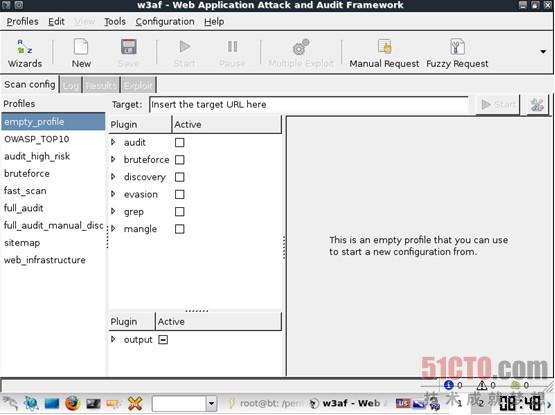The height and width of the screenshot is (415, 555).
Task: Open the Tools menu
Action: (x=115, y=22)
